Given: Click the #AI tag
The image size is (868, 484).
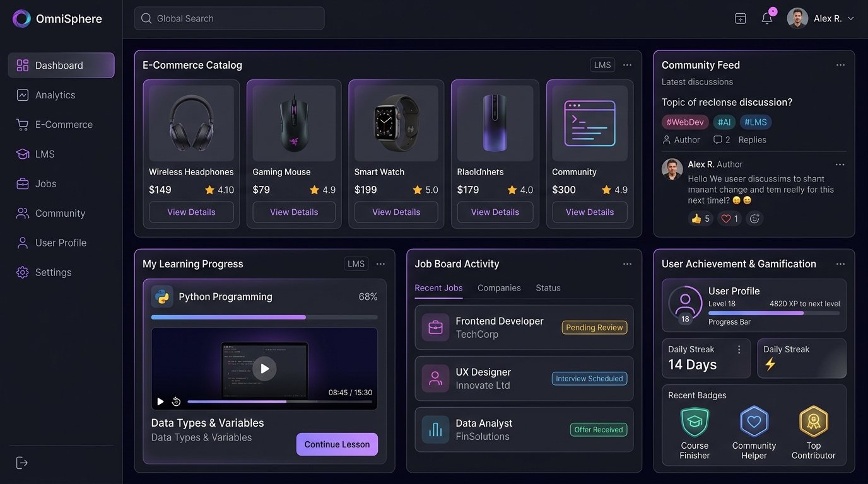Looking at the screenshot, I should click(724, 122).
